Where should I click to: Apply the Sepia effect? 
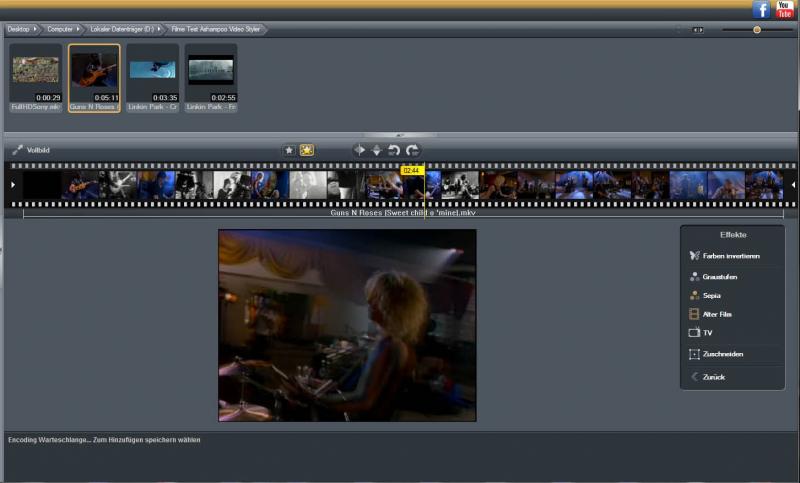[x=705, y=296]
